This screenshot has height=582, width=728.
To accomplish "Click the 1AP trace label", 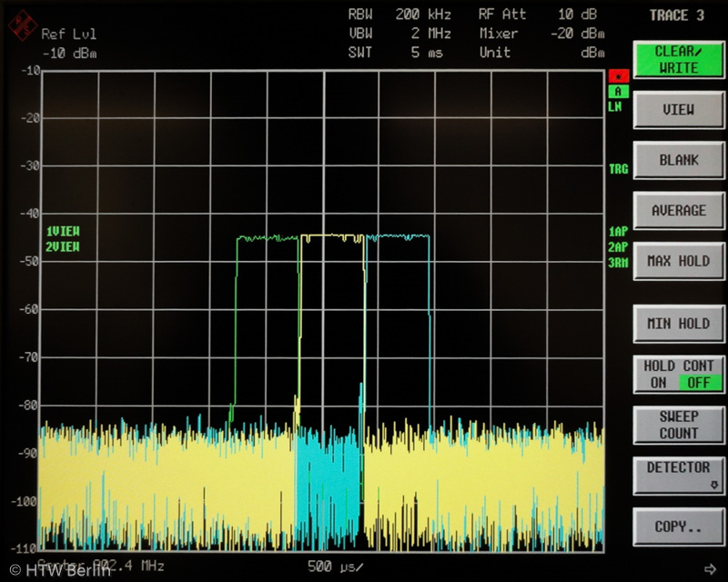I will pos(618,232).
